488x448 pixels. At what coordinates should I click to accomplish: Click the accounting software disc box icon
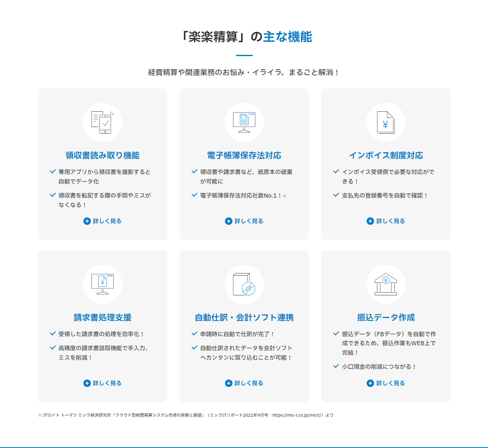pyautogui.click(x=244, y=285)
